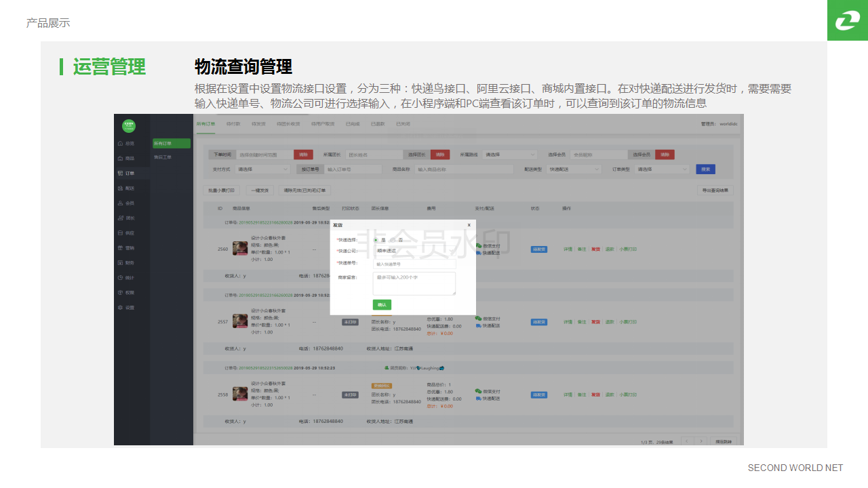Switch to the 已完成 tab
The image size is (868, 488).
tap(353, 124)
